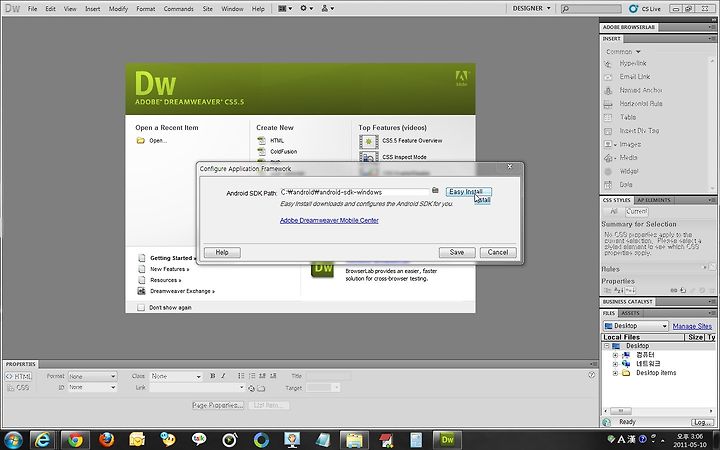Switch Properties panel to CSS mode
The image size is (720, 450).
18,388
